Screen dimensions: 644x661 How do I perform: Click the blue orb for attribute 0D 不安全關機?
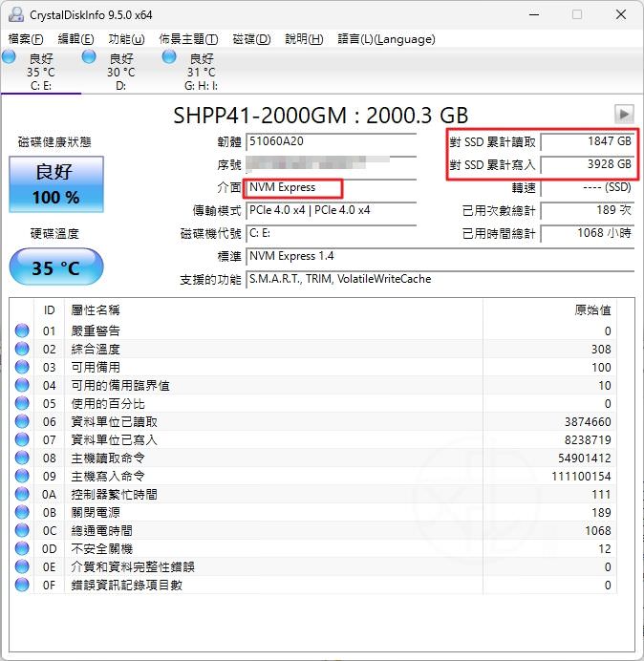(22, 548)
